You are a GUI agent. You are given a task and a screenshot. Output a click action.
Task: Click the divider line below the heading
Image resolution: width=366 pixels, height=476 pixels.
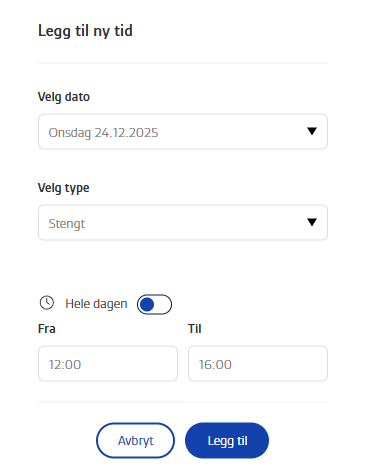183,63
